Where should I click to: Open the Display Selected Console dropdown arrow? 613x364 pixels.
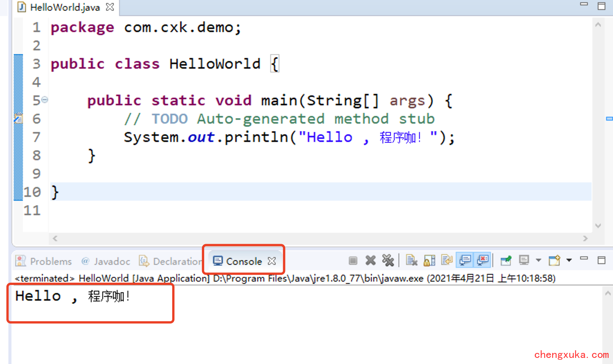pyautogui.click(x=539, y=261)
